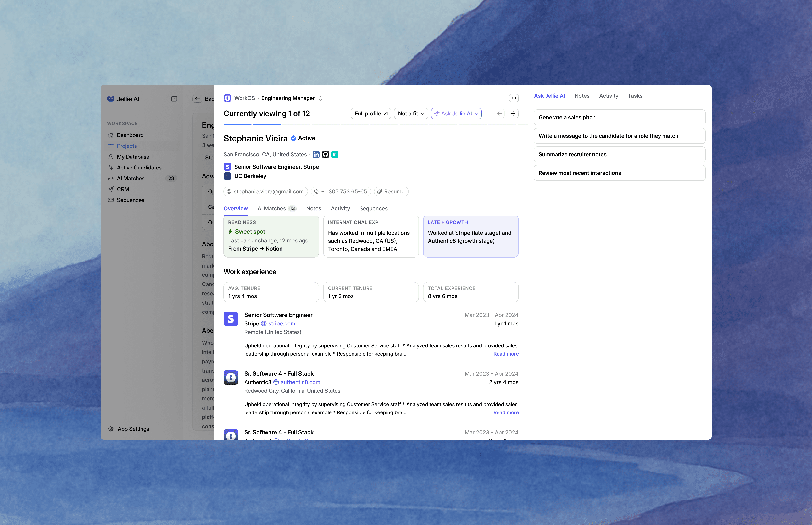Click the teal resume-source icon beside GitHub

click(x=335, y=154)
